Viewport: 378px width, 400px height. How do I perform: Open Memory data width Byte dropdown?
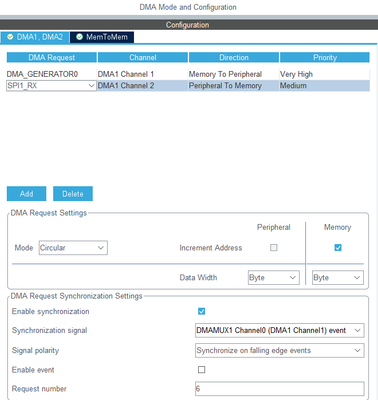338,277
